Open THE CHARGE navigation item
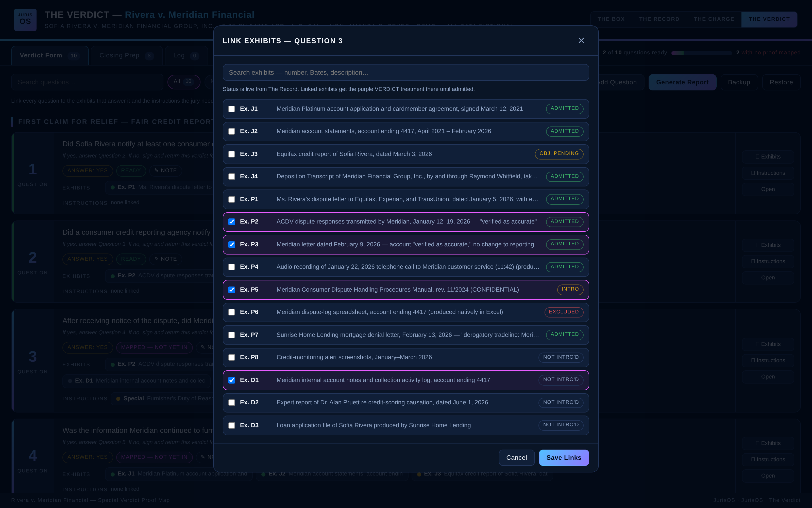The image size is (812, 508). [714, 19]
